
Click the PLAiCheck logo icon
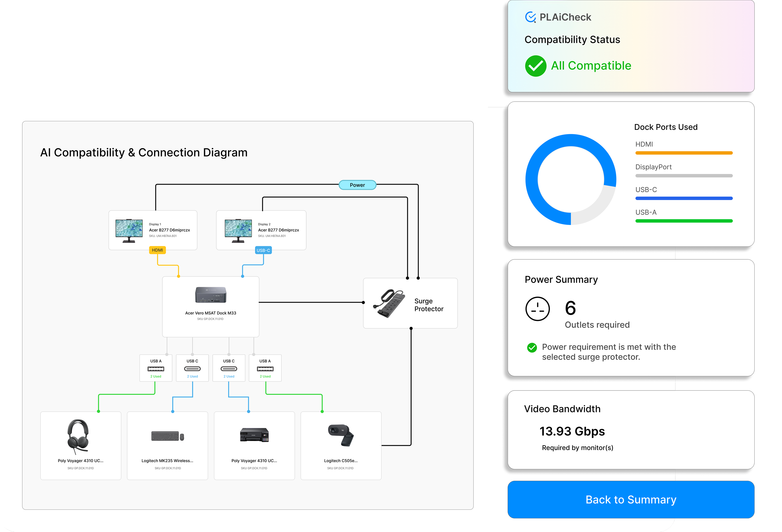click(530, 17)
